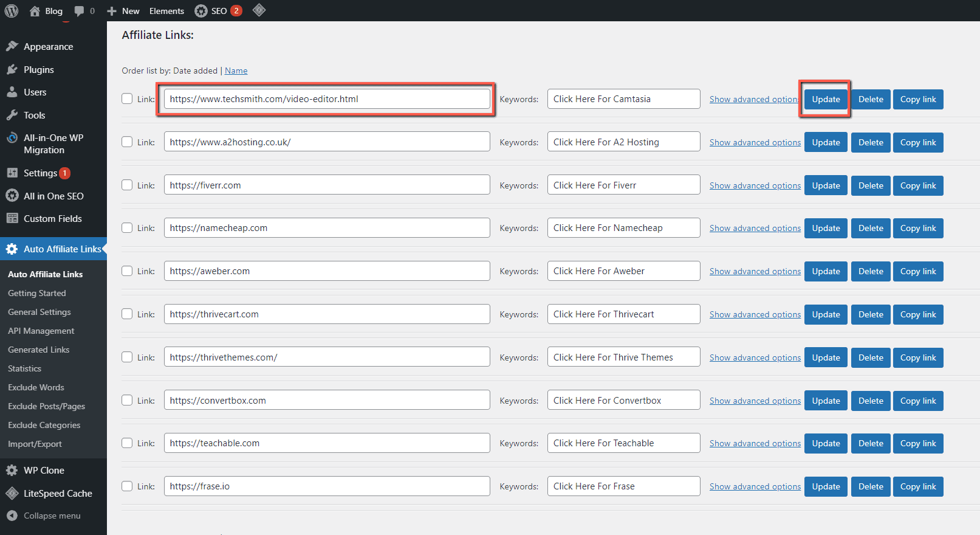The width and height of the screenshot is (980, 535).
Task: Open Appearance from the sidebar
Action: (48, 47)
